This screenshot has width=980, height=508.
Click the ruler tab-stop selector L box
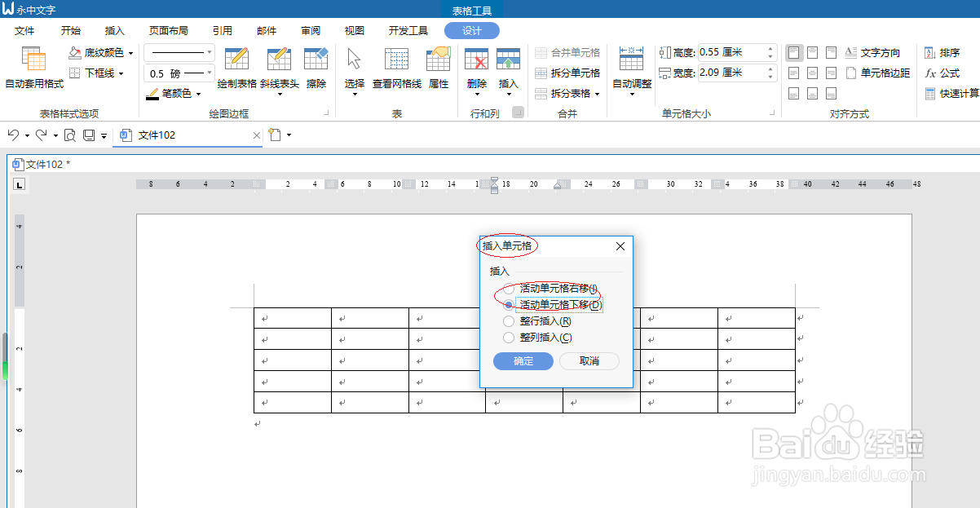click(x=19, y=184)
